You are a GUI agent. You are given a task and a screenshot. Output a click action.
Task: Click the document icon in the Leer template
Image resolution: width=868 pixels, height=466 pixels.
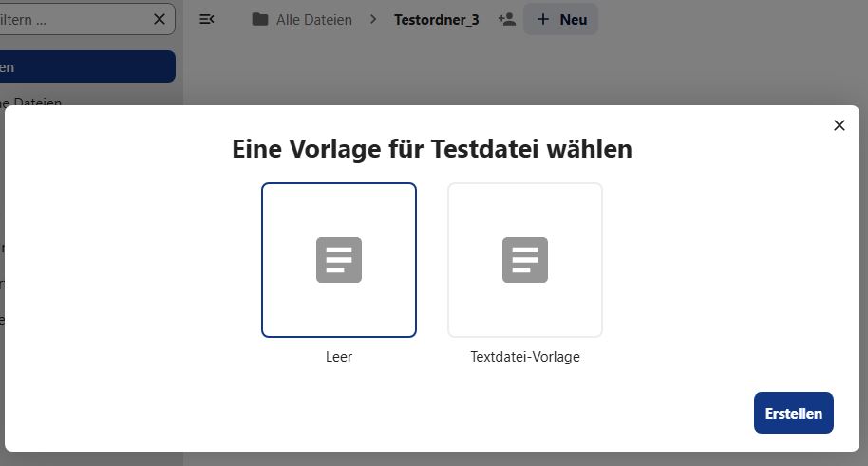[339, 260]
